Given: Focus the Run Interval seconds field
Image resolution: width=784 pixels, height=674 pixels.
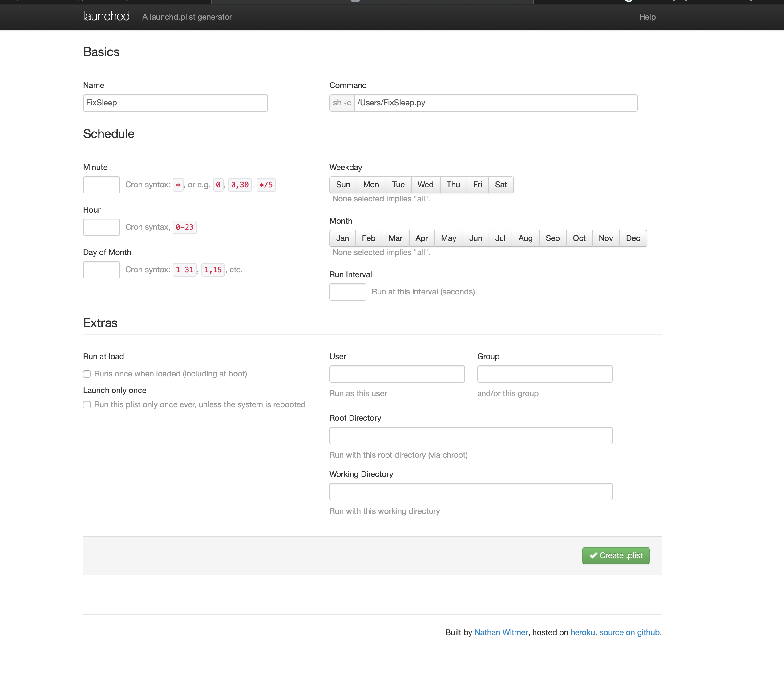Looking at the screenshot, I should click(347, 292).
